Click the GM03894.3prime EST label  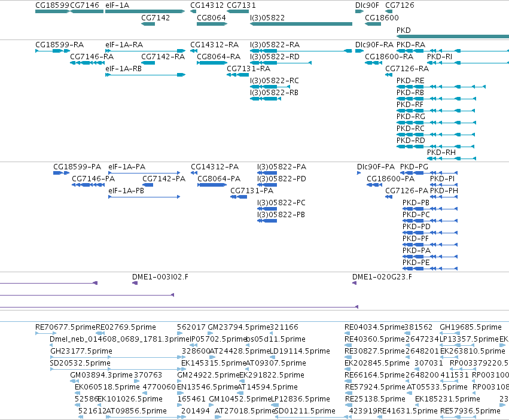(x=101, y=375)
